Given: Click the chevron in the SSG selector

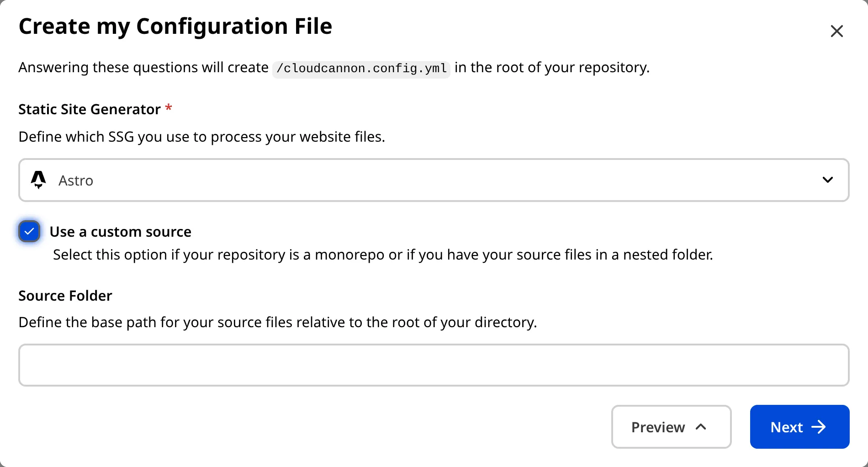Looking at the screenshot, I should 828,180.
